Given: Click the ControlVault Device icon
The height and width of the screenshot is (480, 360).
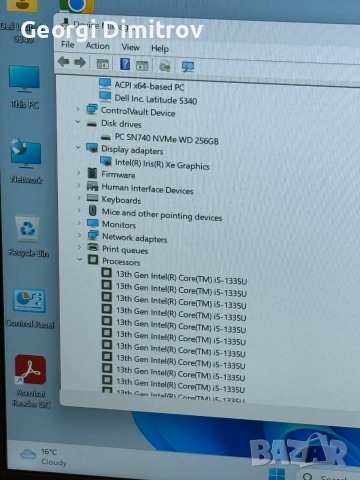Looking at the screenshot, I should [x=92, y=109].
